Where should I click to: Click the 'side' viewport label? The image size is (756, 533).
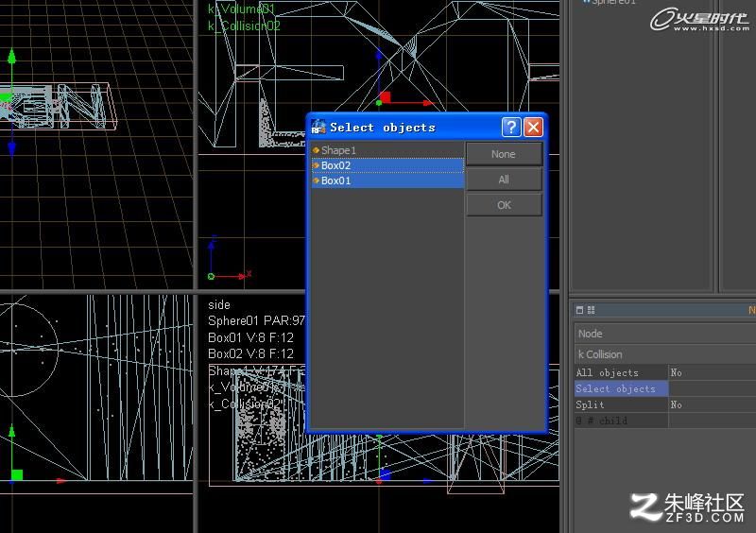[x=219, y=305]
